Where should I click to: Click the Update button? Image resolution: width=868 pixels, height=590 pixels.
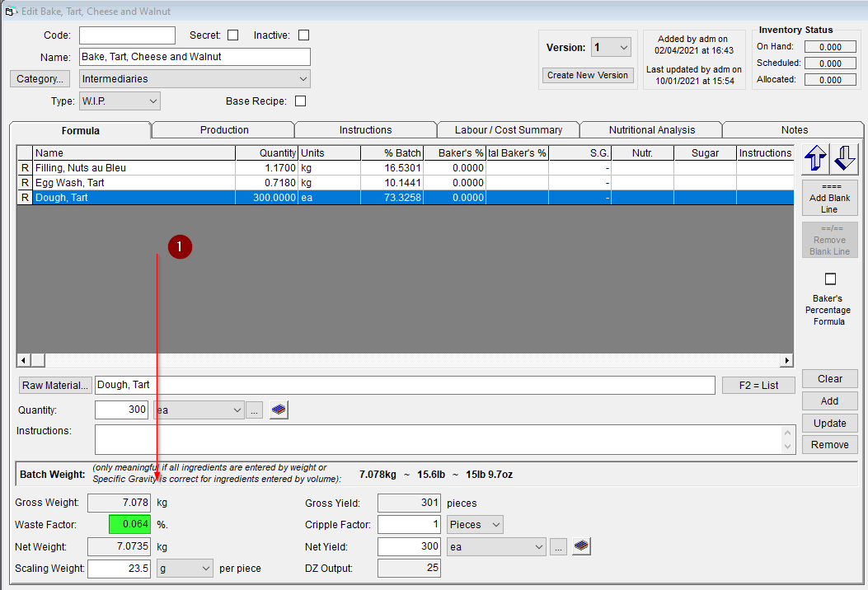[830, 423]
